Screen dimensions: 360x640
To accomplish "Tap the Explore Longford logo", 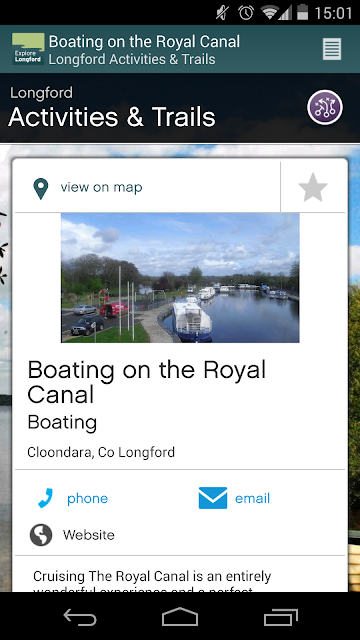I will [28, 49].
